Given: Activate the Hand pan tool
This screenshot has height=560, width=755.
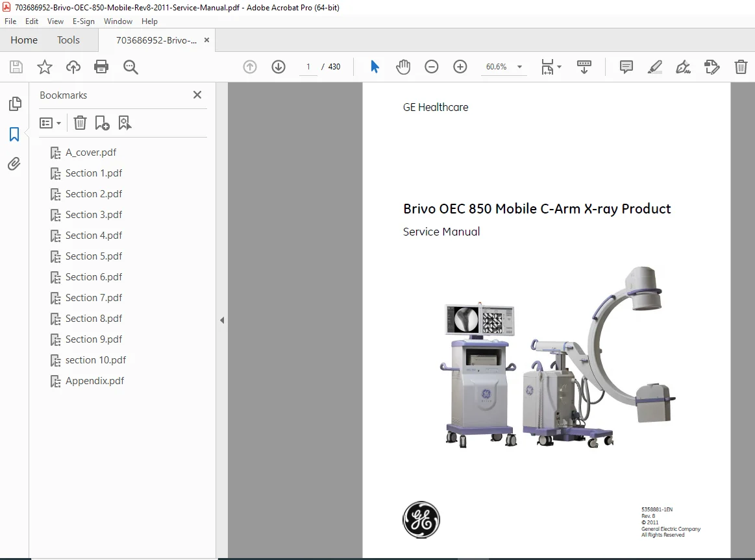Looking at the screenshot, I should click(403, 67).
